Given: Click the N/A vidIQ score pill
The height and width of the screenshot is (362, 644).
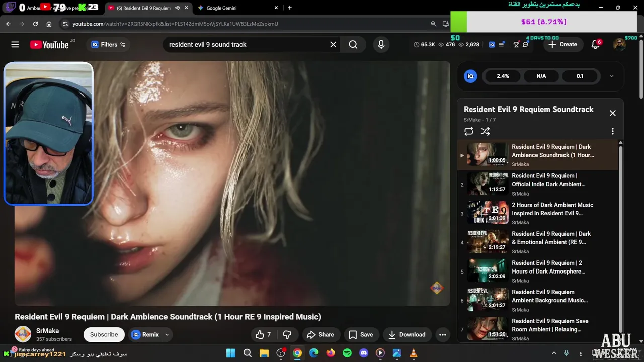Looking at the screenshot, I should [541, 76].
